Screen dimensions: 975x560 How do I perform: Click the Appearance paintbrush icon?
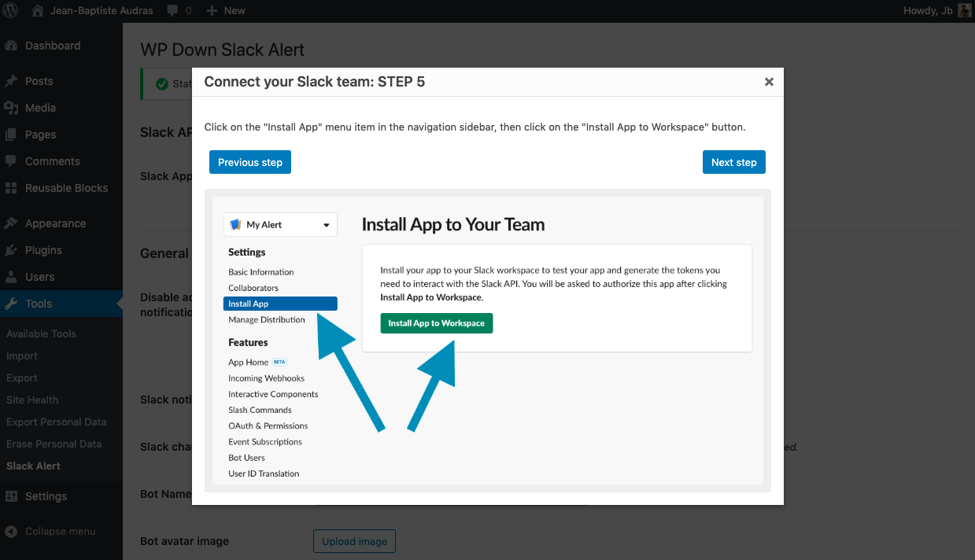pos(11,223)
